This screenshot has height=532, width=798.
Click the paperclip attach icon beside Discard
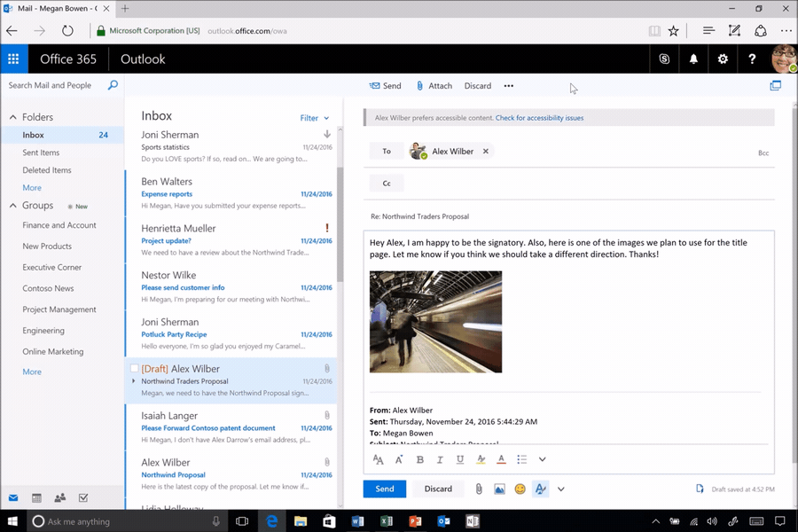(x=479, y=489)
